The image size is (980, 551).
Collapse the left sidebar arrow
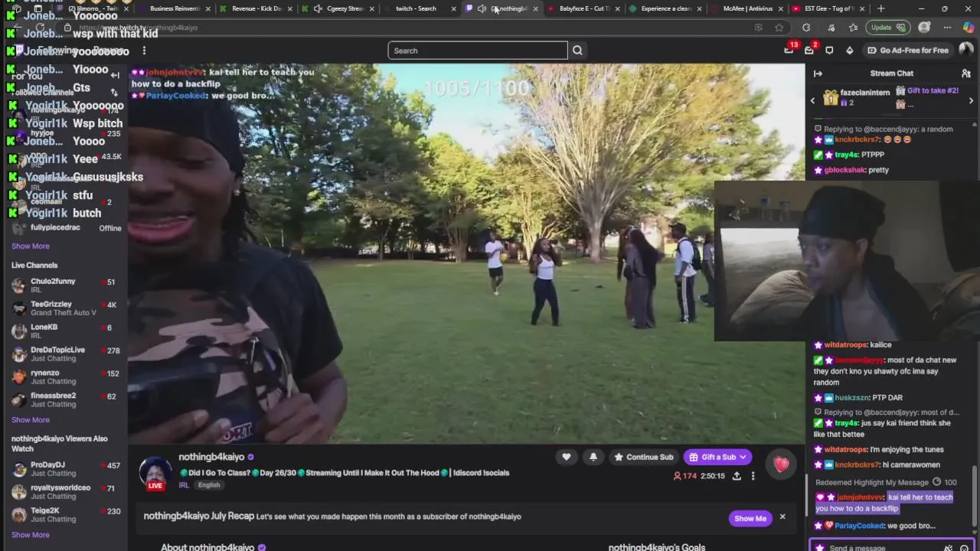click(x=115, y=75)
